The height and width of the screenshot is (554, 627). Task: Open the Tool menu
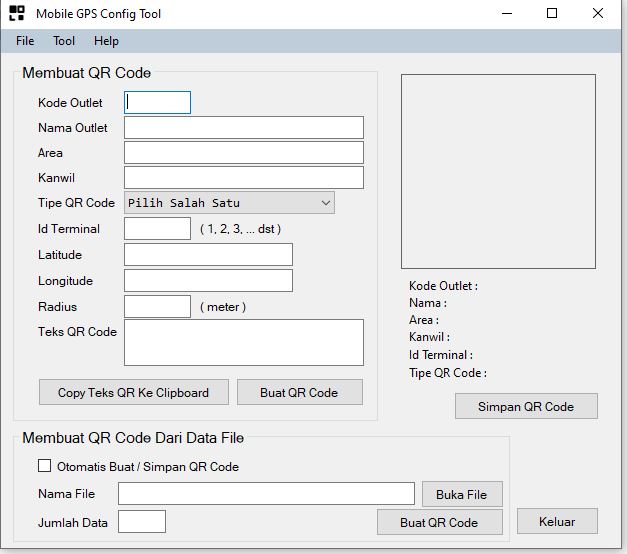64,41
